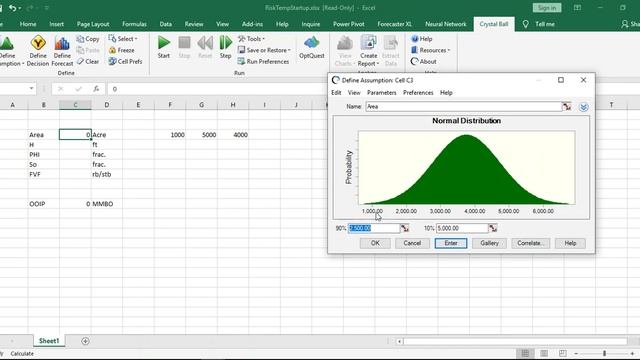This screenshot has height=360, width=640.
Task: Click the column C header
Action: click(75, 105)
